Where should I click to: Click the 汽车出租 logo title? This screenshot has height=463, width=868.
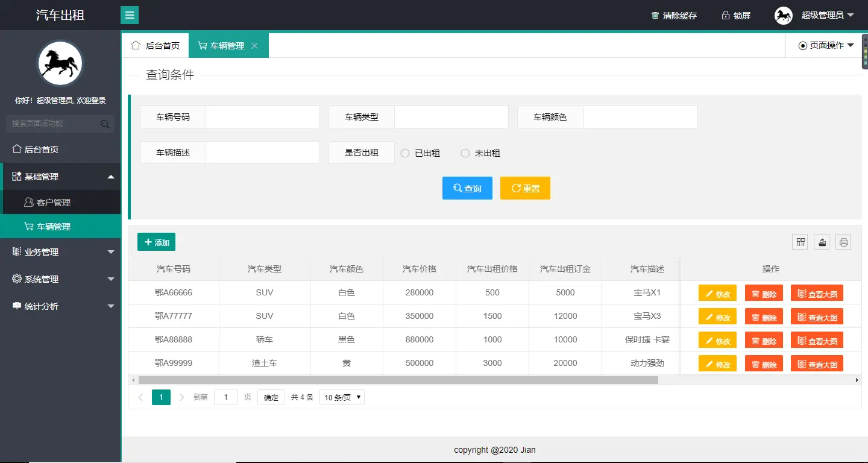tap(60, 15)
